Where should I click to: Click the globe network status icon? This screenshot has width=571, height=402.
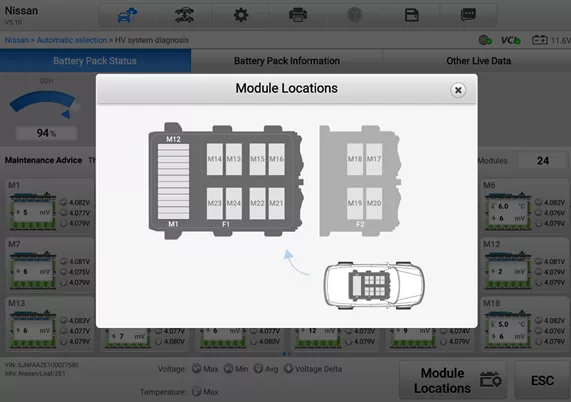(x=485, y=40)
